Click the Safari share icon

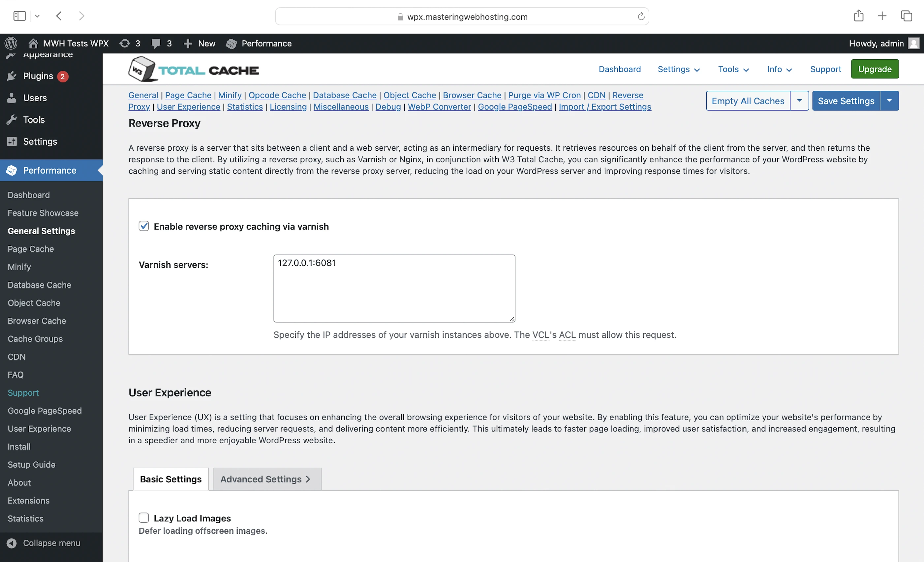point(858,16)
